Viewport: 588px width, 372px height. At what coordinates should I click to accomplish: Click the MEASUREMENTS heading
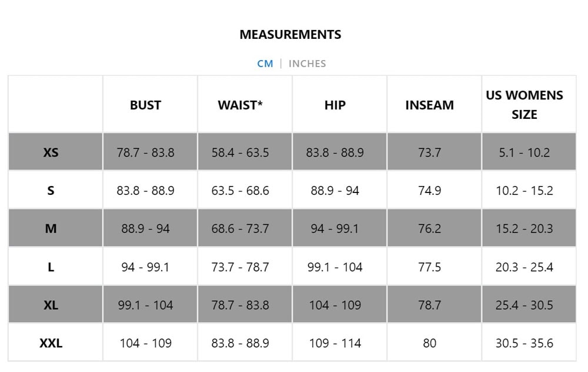pyautogui.click(x=290, y=35)
